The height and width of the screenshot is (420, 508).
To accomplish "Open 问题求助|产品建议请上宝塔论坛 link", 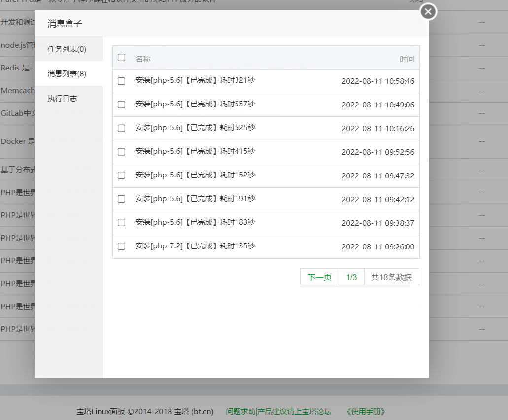I will point(278,412).
